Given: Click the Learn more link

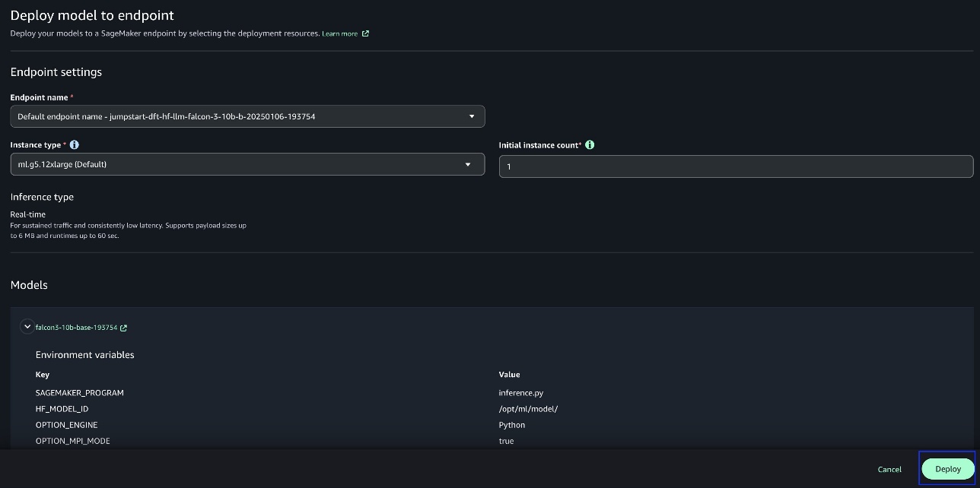Looking at the screenshot, I should pos(339,33).
